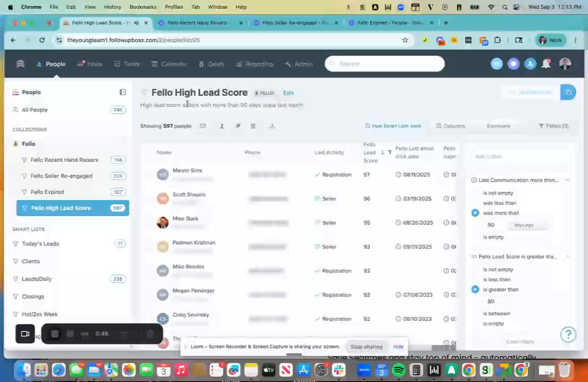This screenshot has width=588, height=382.
Task: Click How Smart Lists work link
Action: pos(393,126)
